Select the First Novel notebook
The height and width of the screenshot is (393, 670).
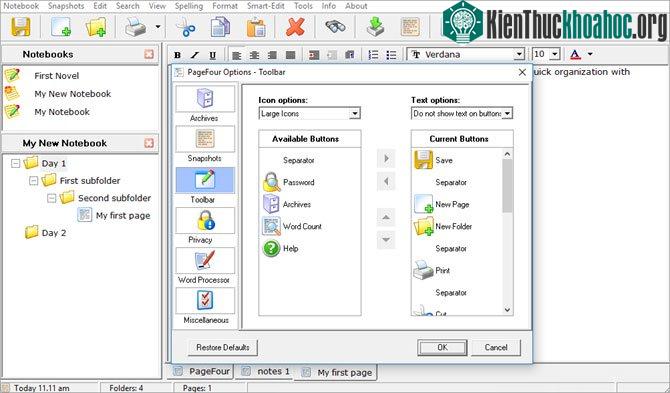pos(56,76)
